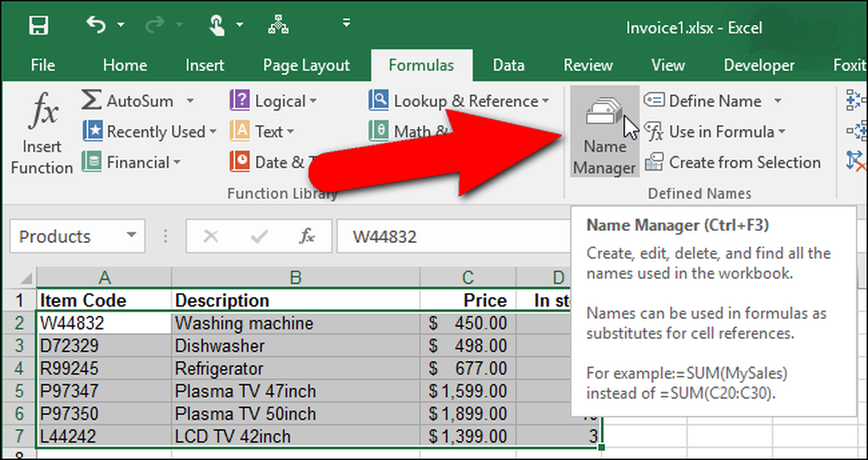Open the Name Box dropdown arrow

click(132, 235)
